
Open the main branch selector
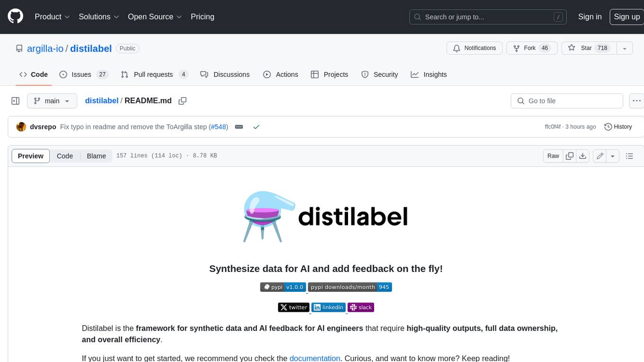click(x=52, y=101)
